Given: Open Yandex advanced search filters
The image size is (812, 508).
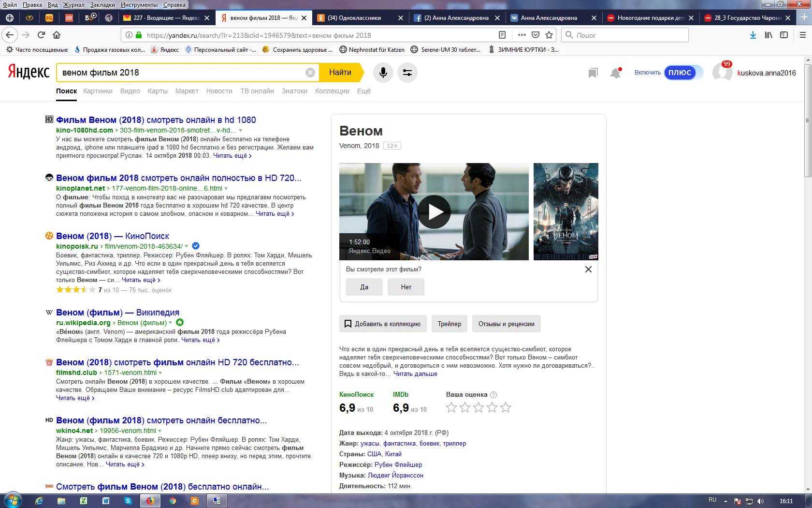Looking at the screenshot, I should pos(407,73).
